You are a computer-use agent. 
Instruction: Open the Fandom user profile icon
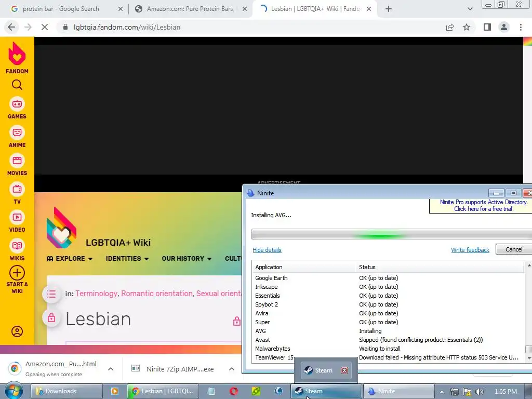tap(17, 331)
